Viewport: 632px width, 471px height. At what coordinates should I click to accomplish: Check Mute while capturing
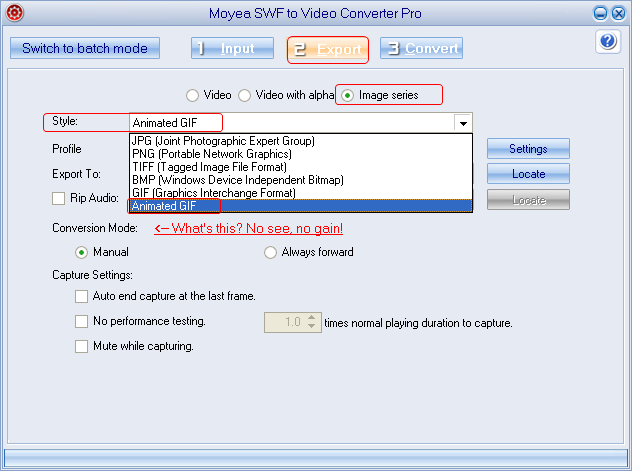point(81,347)
